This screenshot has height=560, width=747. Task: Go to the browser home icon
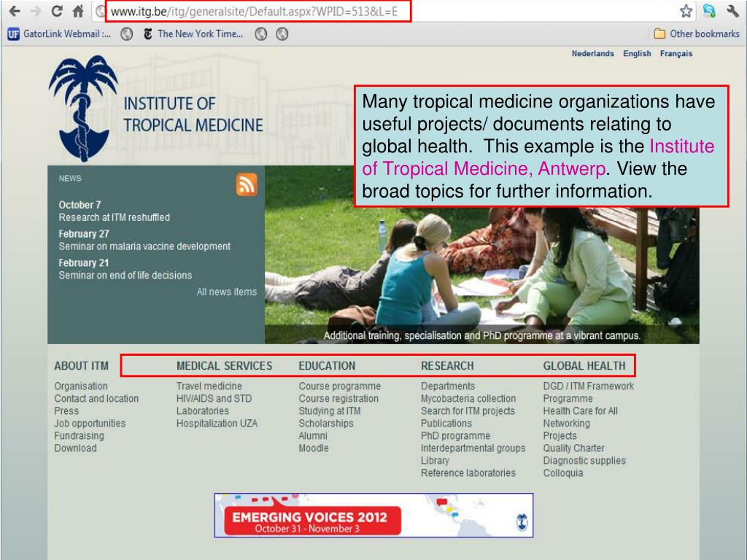click(78, 11)
